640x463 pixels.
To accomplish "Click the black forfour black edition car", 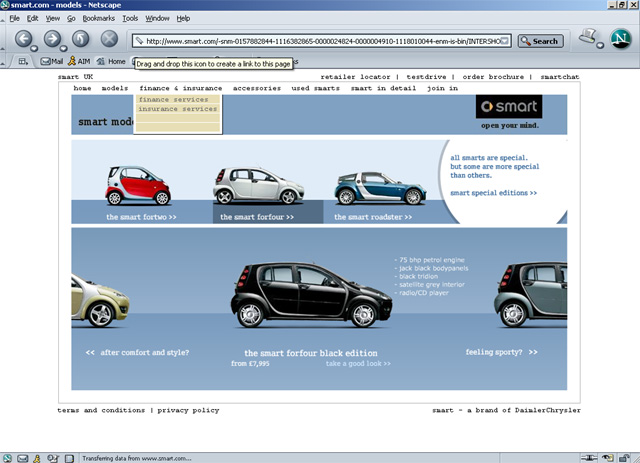I will 311,295.
